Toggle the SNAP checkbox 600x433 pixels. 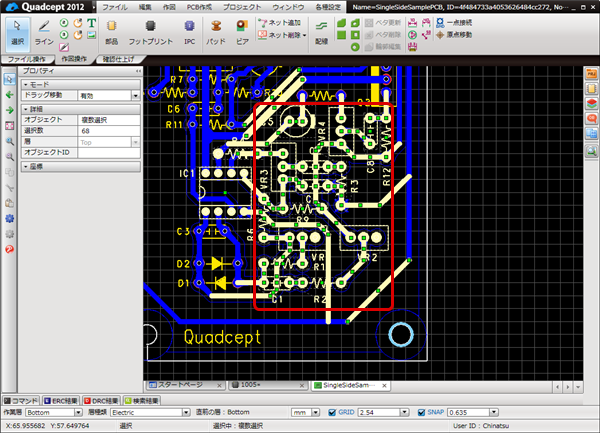421,412
